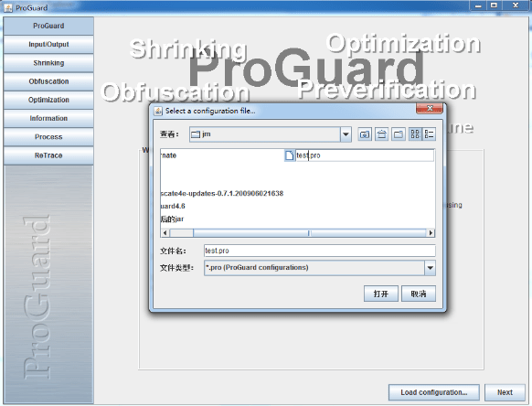The image size is (532, 406).
Task: Select the nate folder entry
Action: pos(168,155)
